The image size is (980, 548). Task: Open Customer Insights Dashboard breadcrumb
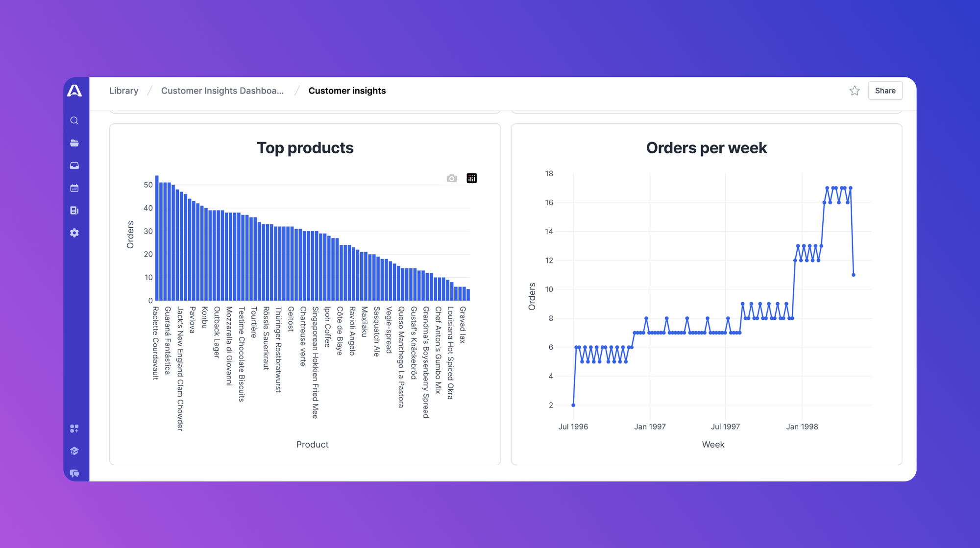tap(222, 91)
